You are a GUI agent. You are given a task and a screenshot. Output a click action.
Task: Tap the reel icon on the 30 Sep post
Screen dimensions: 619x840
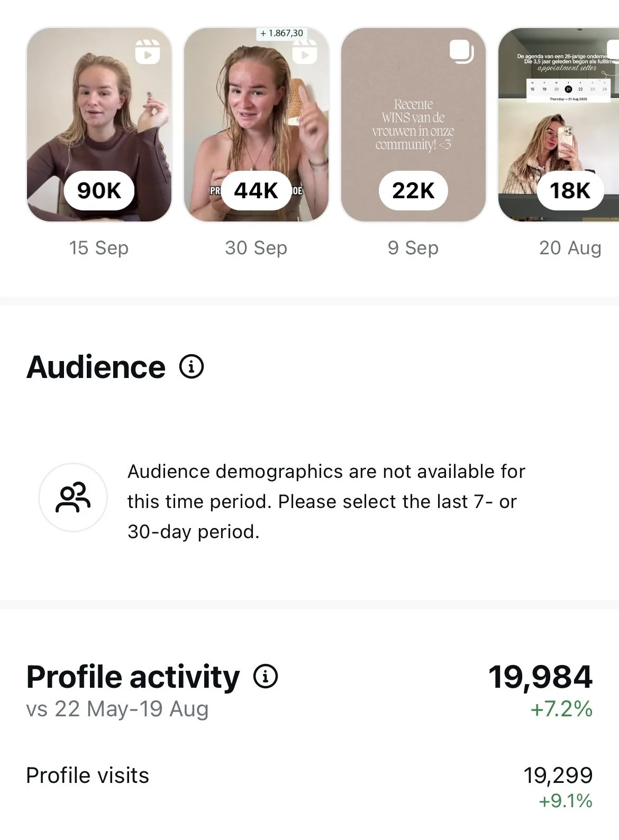[x=304, y=52]
